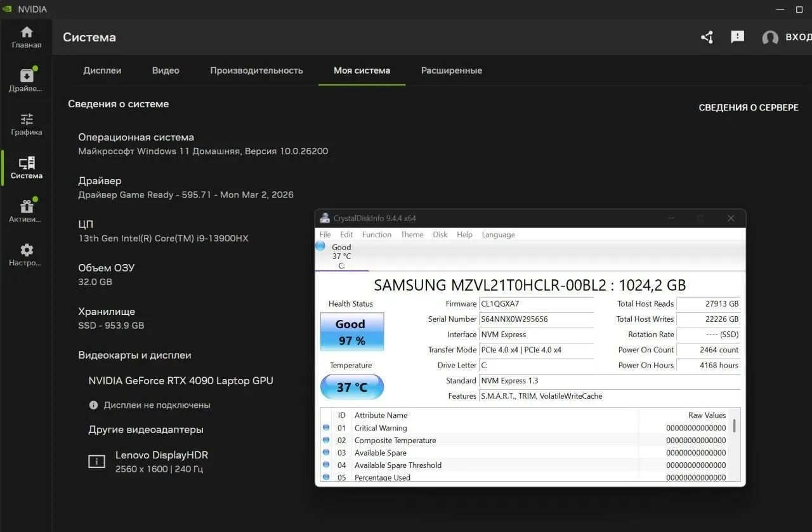Click the SAMSUNG MZVL21T0HCLR-00BL2 drive title

tap(530, 285)
